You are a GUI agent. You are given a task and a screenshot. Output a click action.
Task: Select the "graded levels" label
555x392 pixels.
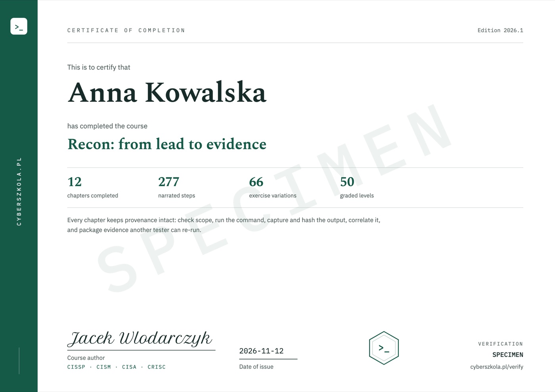click(x=357, y=196)
